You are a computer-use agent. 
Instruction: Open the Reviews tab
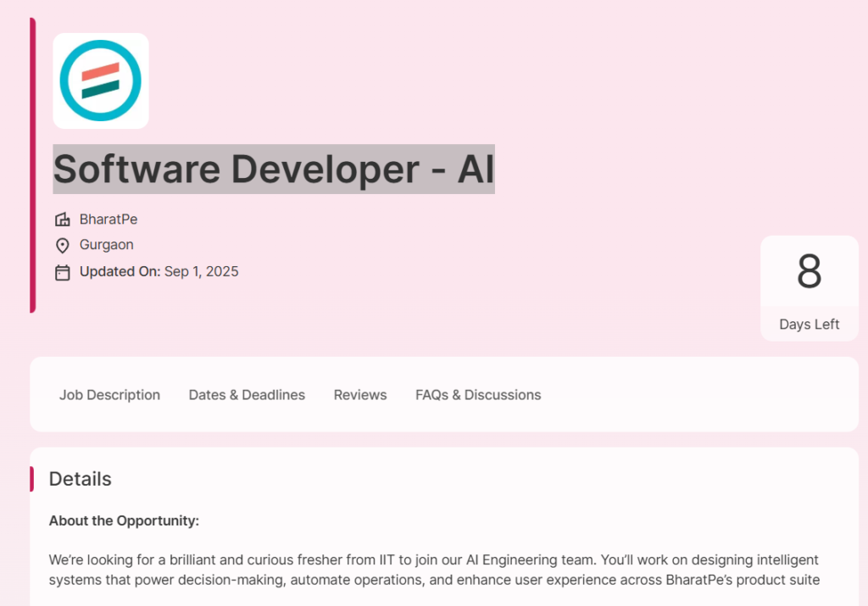pyautogui.click(x=359, y=395)
